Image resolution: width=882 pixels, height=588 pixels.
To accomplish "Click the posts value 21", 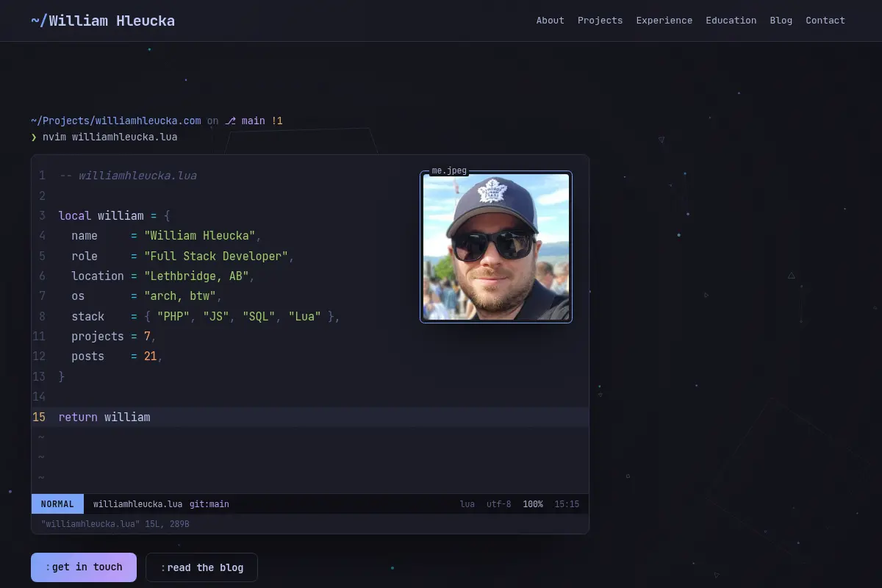I will (x=151, y=356).
